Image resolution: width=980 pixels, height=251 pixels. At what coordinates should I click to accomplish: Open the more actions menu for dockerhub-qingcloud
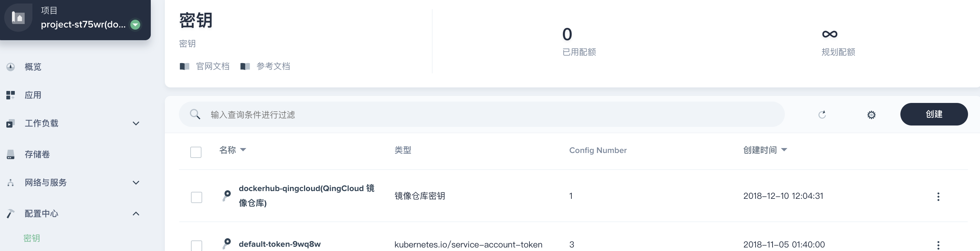pos(938,196)
